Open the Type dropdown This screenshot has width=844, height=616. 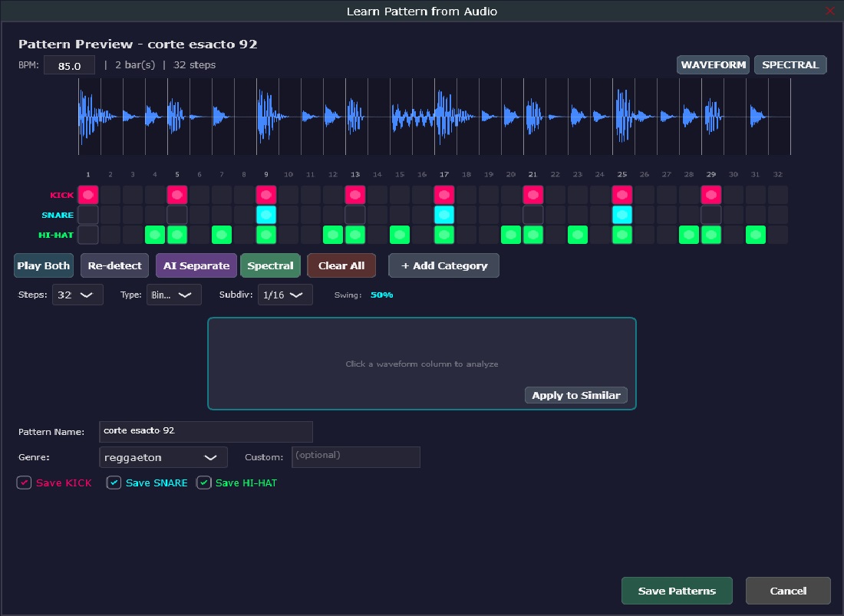pyautogui.click(x=174, y=295)
